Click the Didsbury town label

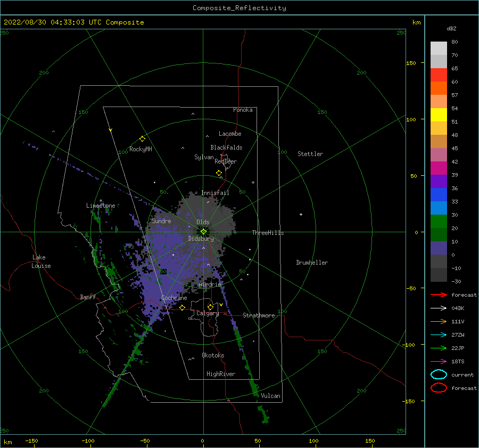(x=201, y=239)
